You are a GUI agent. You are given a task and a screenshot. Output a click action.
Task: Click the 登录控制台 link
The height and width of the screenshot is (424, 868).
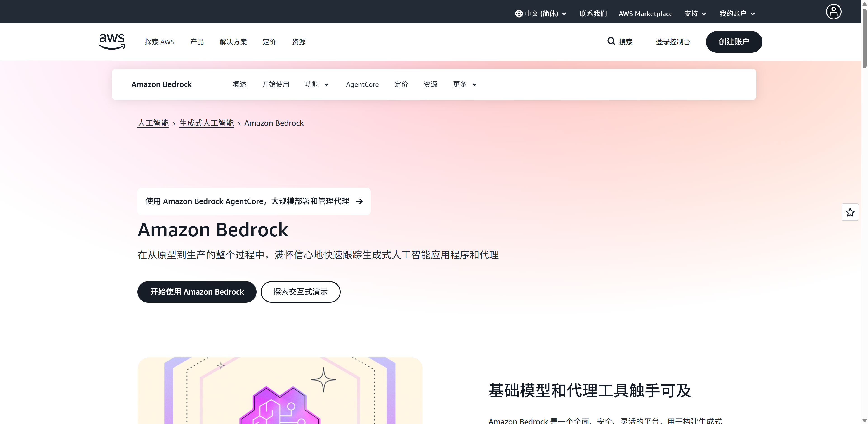coord(673,42)
